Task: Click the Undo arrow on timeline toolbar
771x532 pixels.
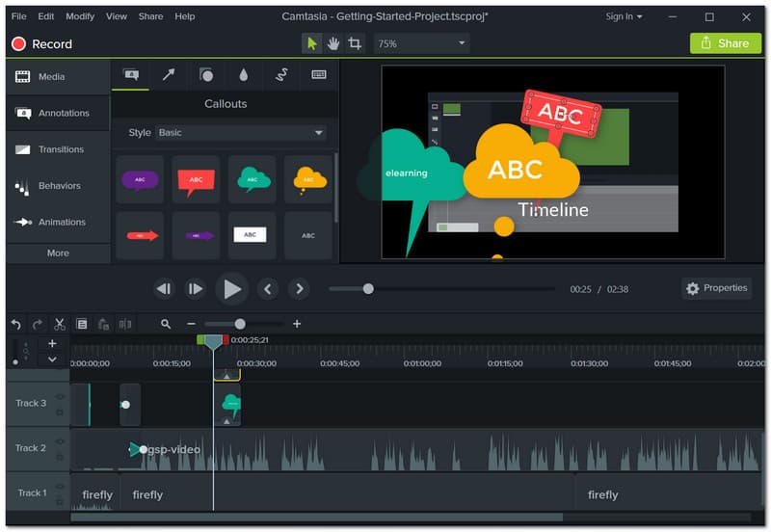Action: click(x=15, y=324)
